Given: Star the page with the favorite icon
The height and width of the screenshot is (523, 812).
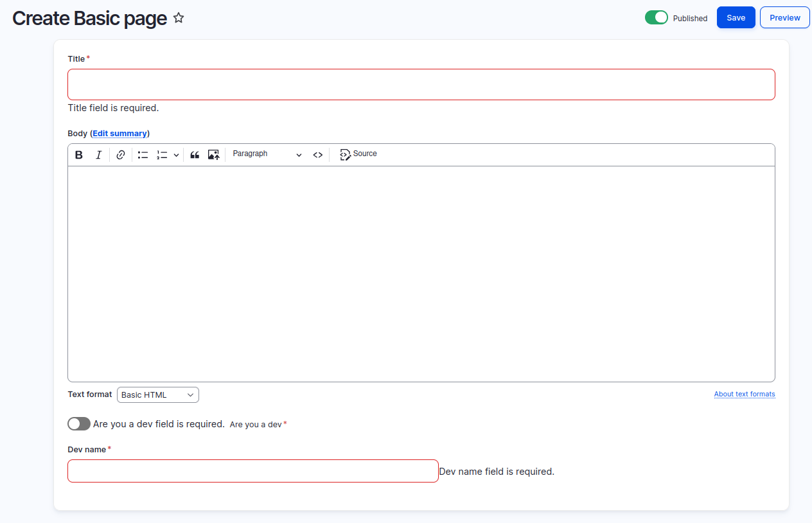Looking at the screenshot, I should pos(179,18).
